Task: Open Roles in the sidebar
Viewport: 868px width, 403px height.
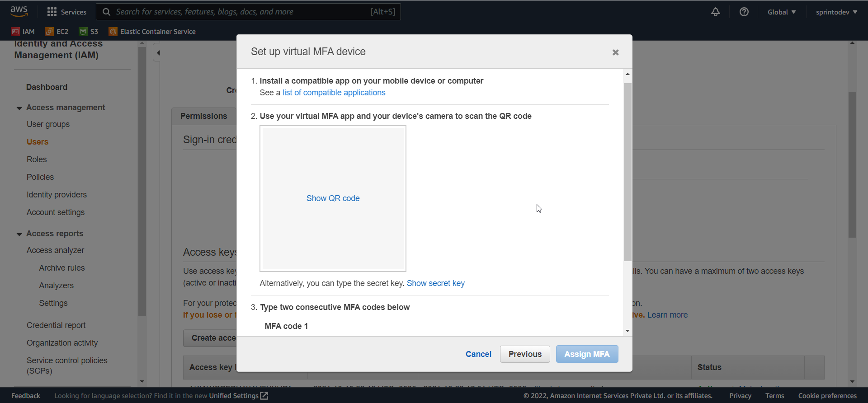Action: [x=37, y=159]
